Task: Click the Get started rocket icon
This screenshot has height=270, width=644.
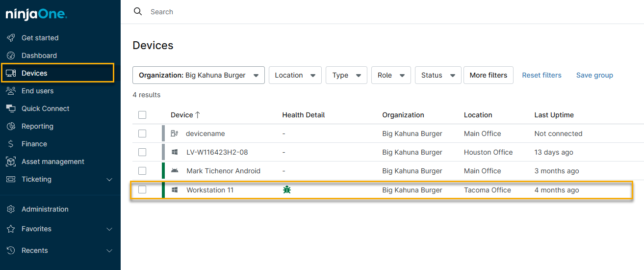Action: [11, 38]
